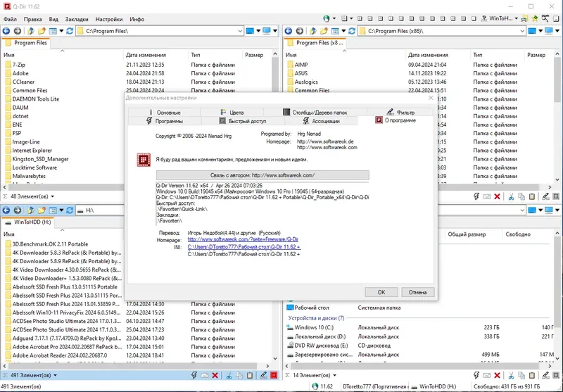Open the Закладки menu
The image size is (563, 392).
tap(77, 19)
